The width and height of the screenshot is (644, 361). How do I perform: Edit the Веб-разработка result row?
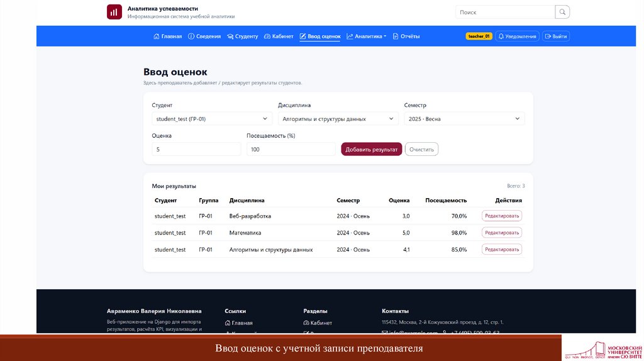point(501,216)
